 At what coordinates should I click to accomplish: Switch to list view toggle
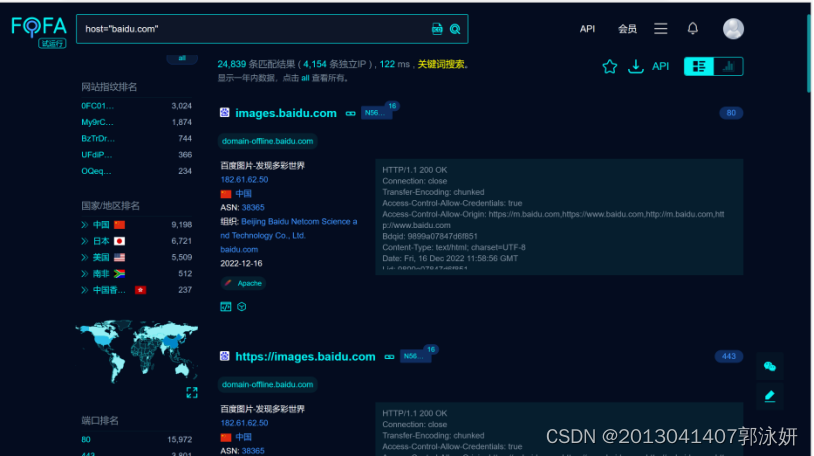[x=699, y=66]
